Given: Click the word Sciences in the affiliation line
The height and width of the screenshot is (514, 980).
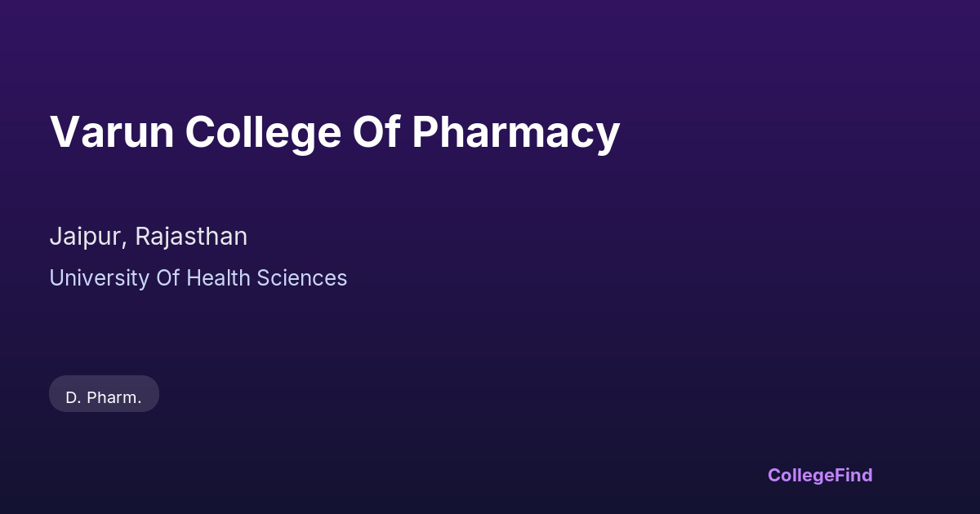Looking at the screenshot, I should point(302,278).
